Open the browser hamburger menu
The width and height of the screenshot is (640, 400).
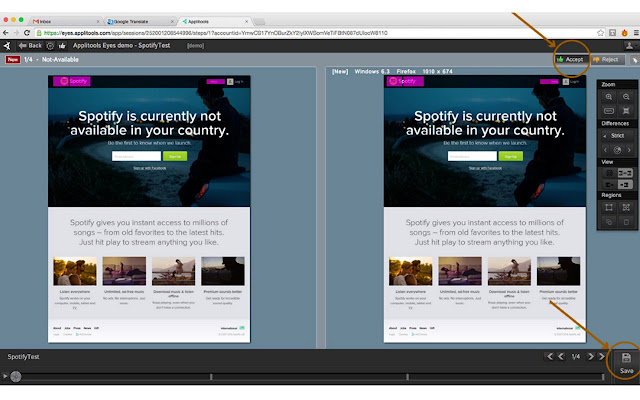[x=636, y=33]
